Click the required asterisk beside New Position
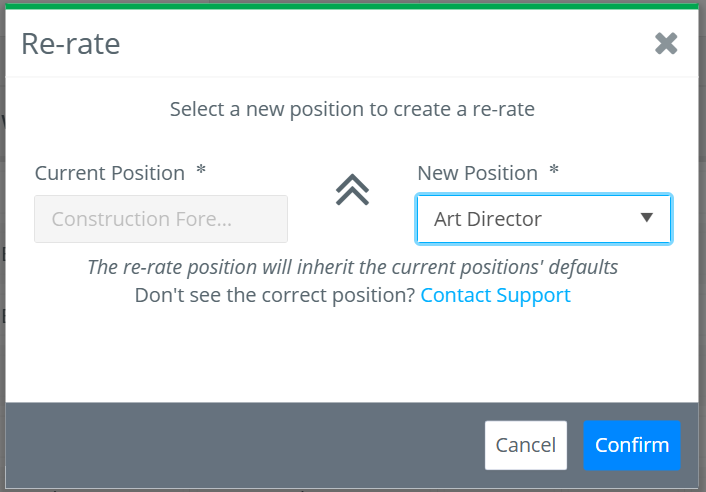This screenshot has width=706, height=492. pyautogui.click(x=554, y=171)
